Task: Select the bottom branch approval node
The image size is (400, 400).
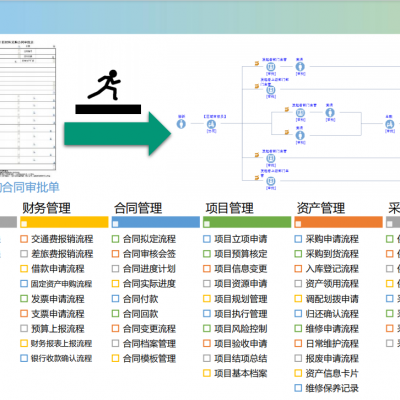Action: [x=271, y=181]
